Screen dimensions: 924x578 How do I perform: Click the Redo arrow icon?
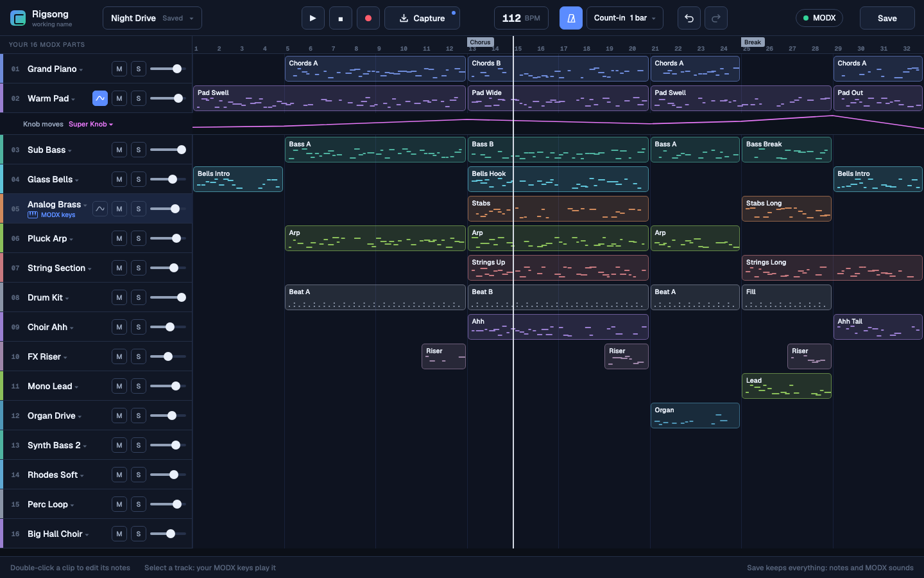pos(716,18)
